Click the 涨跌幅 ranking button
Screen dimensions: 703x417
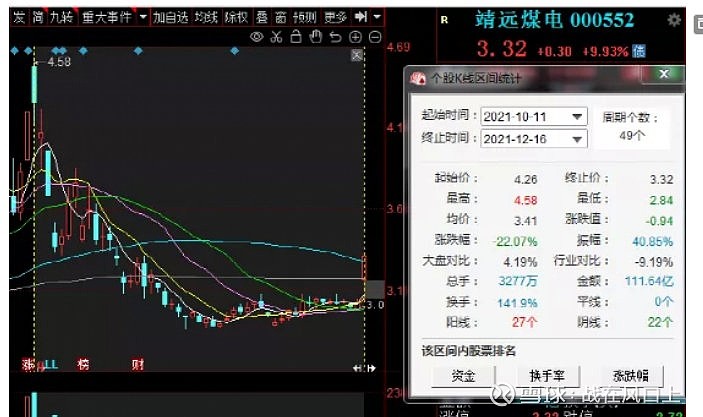pyautogui.click(x=631, y=376)
